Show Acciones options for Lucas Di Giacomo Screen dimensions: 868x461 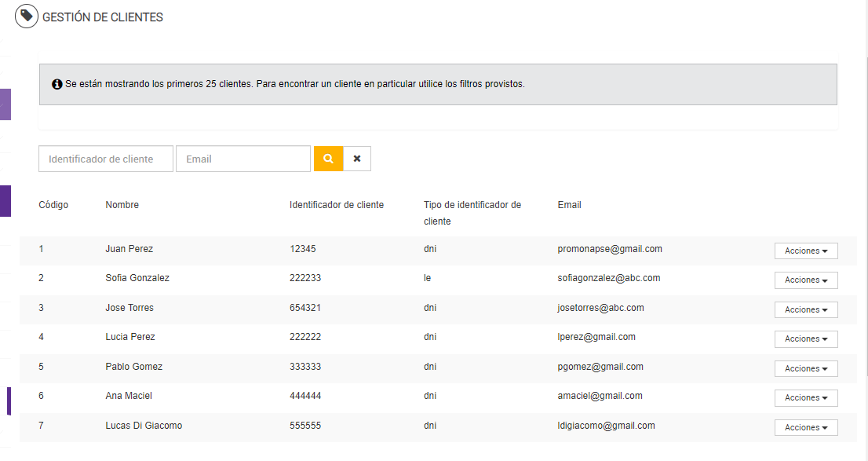tap(806, 428)
